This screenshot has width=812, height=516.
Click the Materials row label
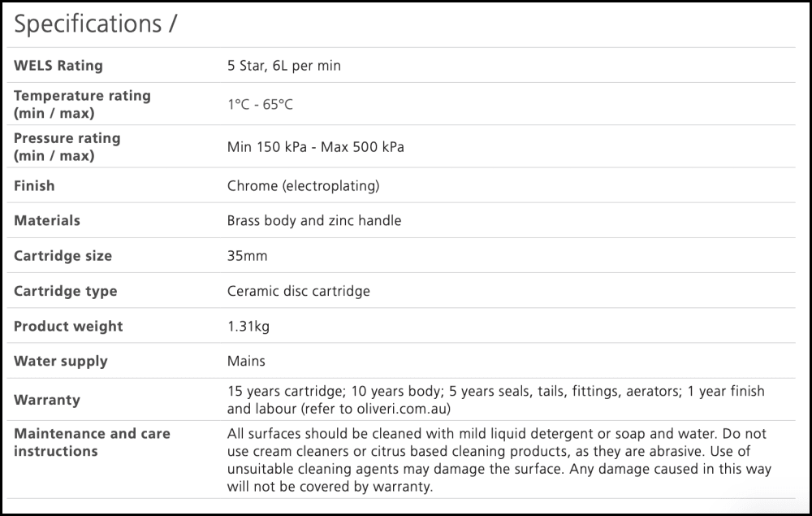tap(47, 221)
